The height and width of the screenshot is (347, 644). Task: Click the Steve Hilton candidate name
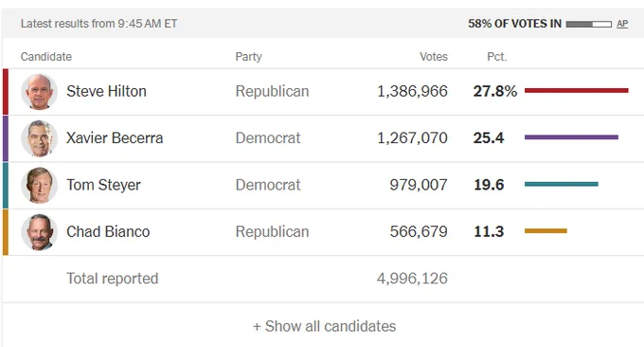[106, 91]
